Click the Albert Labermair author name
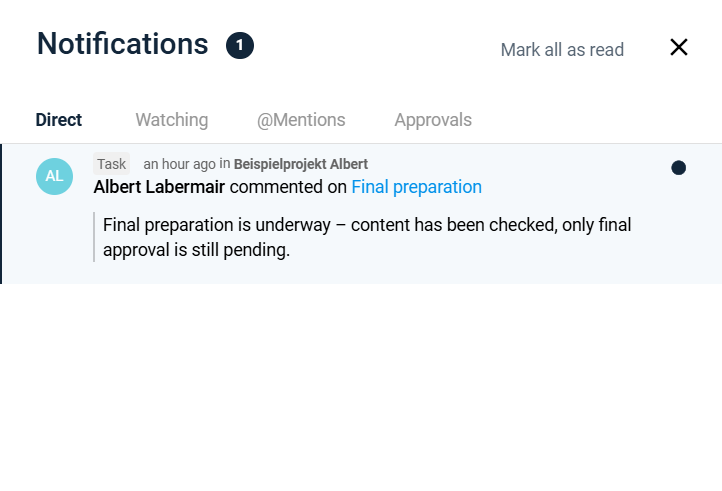722x491 pixels. [159, 187]
